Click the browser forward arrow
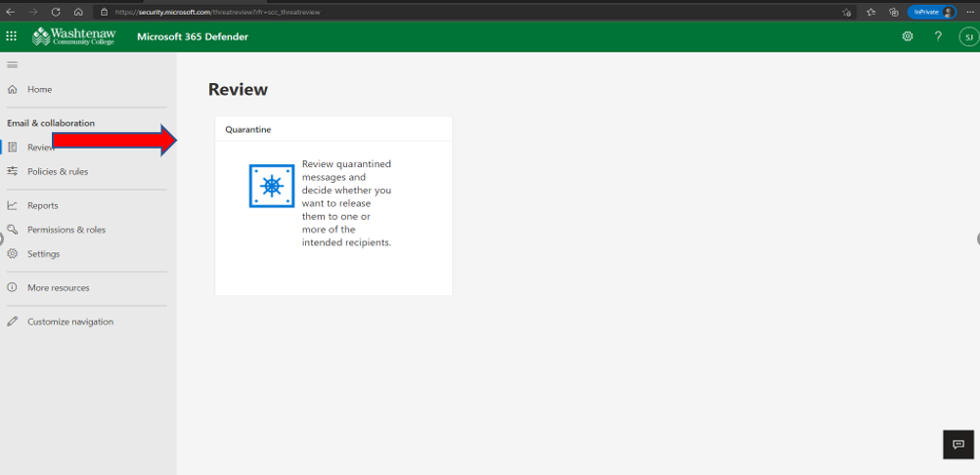The width and height of the screenshot is (980, 475). [33, 12]
